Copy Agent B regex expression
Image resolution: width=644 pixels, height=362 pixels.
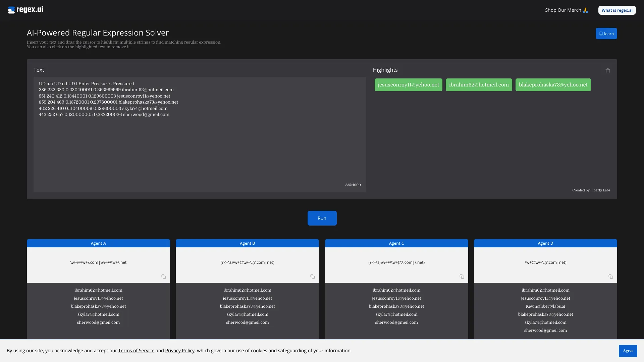pyautogui.click(x=313, y=277)
